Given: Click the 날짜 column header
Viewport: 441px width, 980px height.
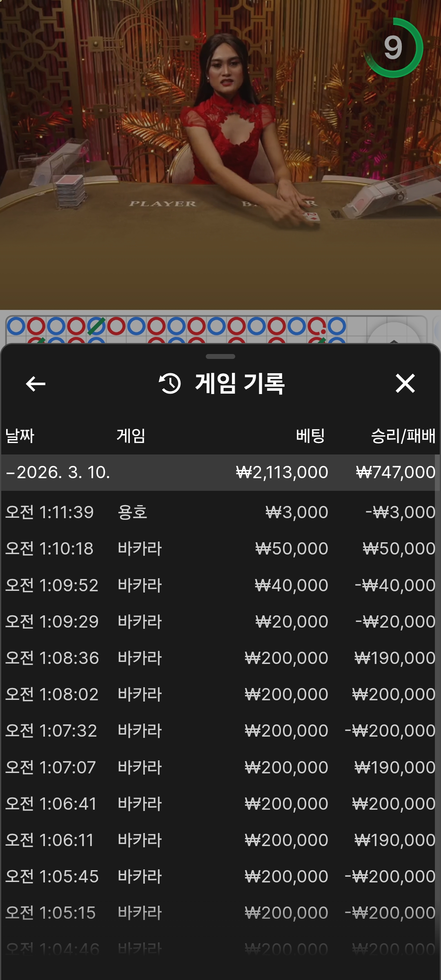Looking at the screenshot, I should [x=20, y=436].
